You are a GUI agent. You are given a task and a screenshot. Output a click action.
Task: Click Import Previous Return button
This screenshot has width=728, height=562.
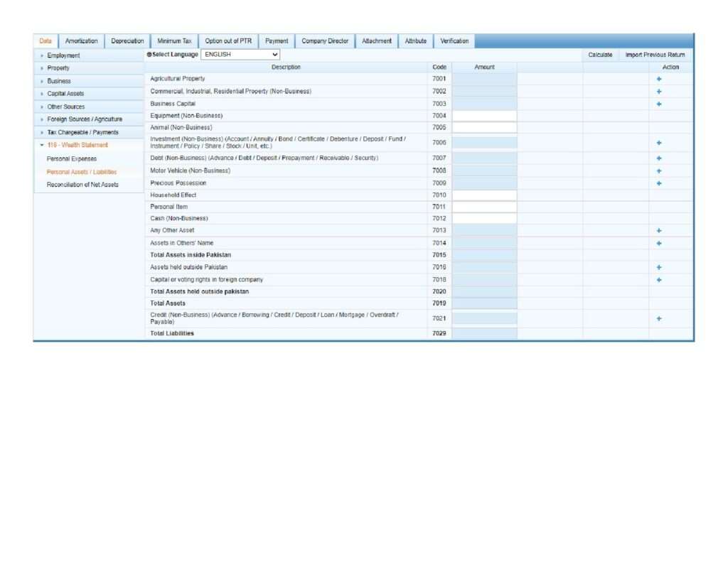pos(655,55)
